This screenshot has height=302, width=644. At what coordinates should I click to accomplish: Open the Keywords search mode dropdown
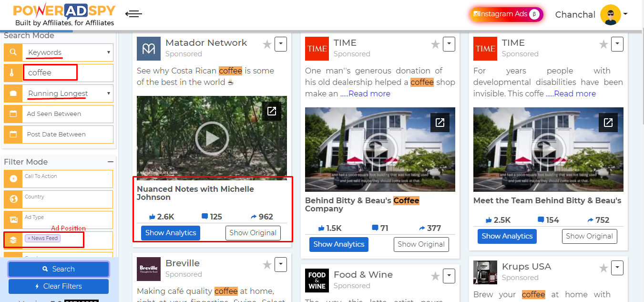click(x=68, y=52)
